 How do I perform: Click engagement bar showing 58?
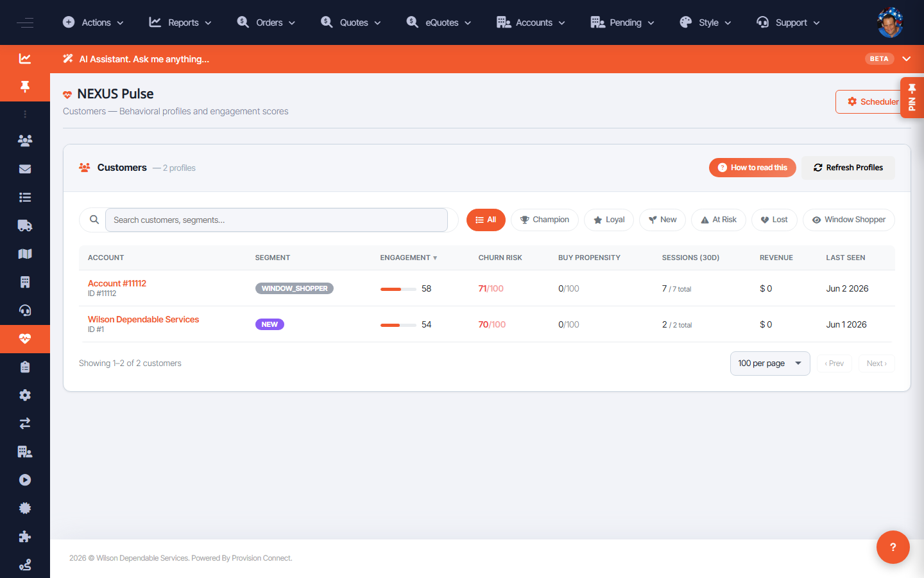398,289
